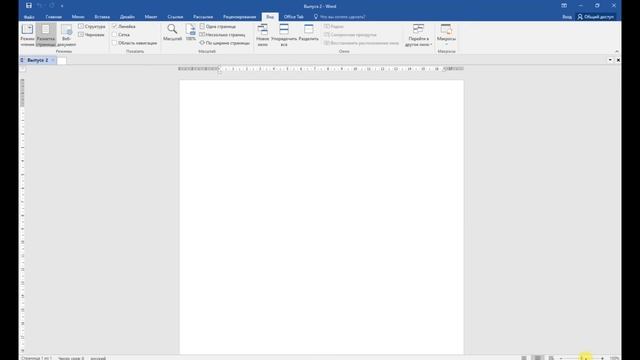Click the status bar zoom slider
640x360 pixels.
pos(582,358)
